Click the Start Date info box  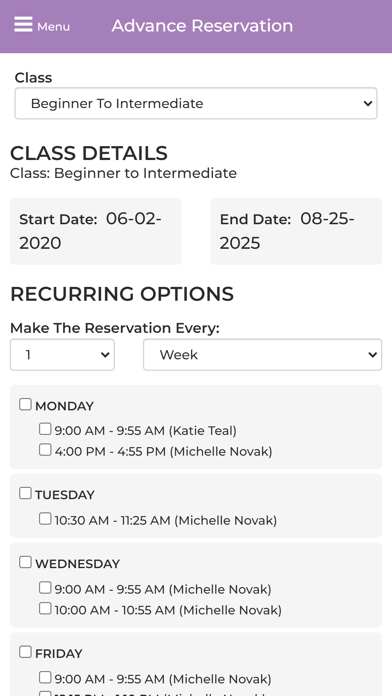tap(96, 231)
